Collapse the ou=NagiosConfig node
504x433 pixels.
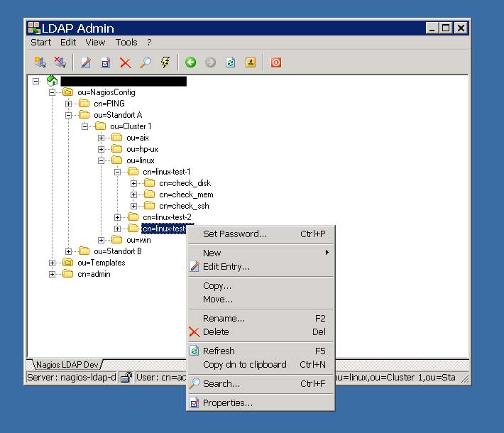tap(52, 92)
